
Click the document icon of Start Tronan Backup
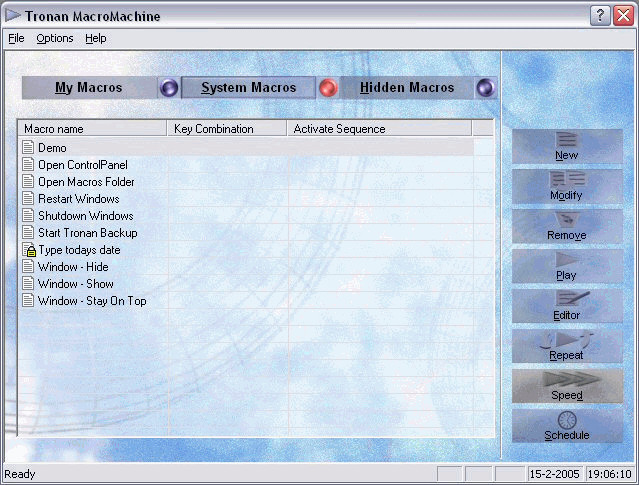coord(28,233)
